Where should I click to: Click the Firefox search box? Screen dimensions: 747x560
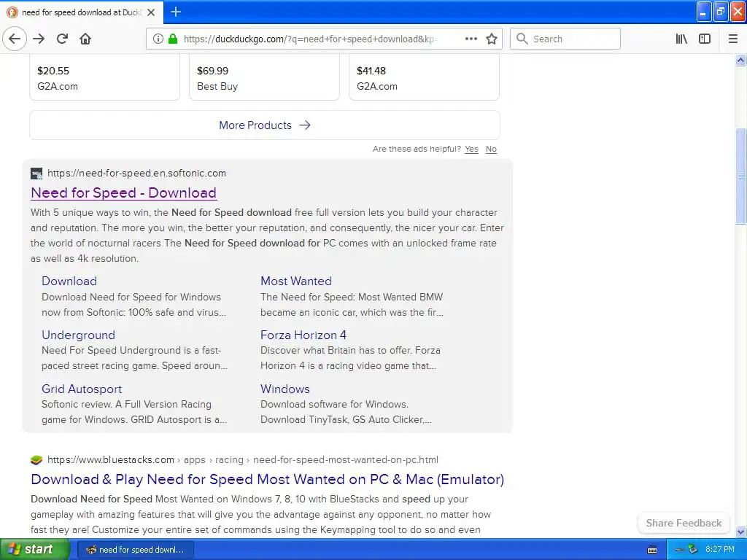click(x=565, y=39)
